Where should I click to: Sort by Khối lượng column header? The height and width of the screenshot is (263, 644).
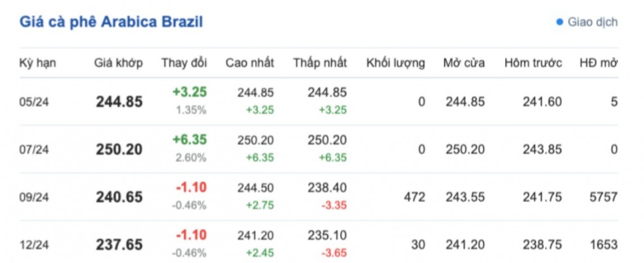(396, 63)
